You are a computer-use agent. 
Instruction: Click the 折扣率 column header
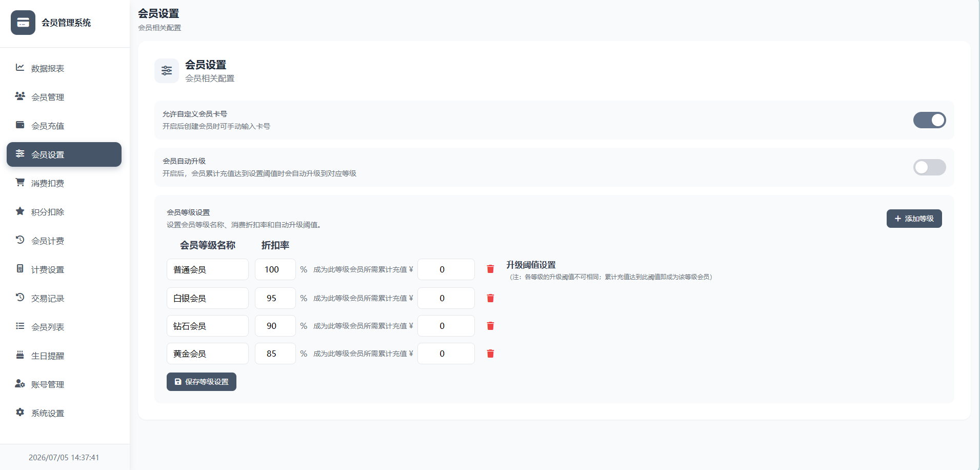click(275, 245)
